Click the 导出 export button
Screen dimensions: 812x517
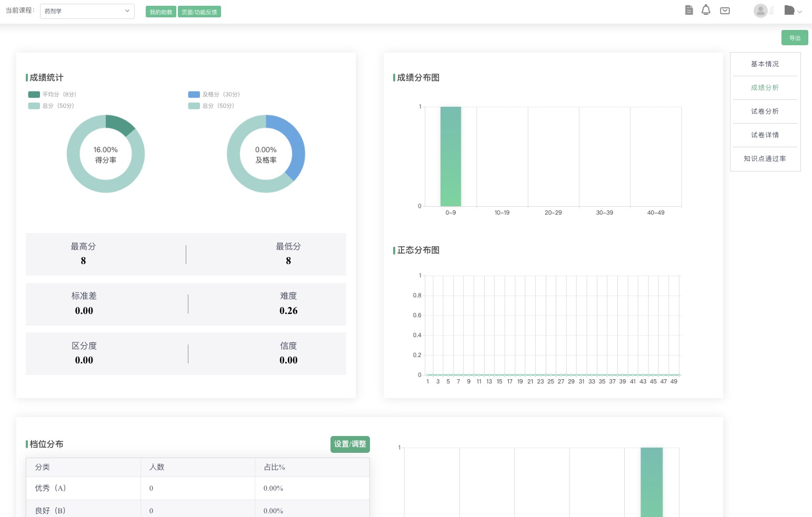(x=795, y=38)
